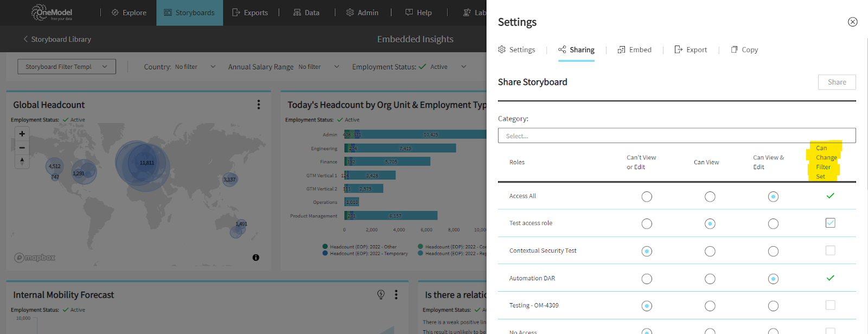Viewport: 868px width, 334px height.
Task: Click the lightbulb insight icon on Internal Mobility Forecast
Action: click(x=381, y=294)
